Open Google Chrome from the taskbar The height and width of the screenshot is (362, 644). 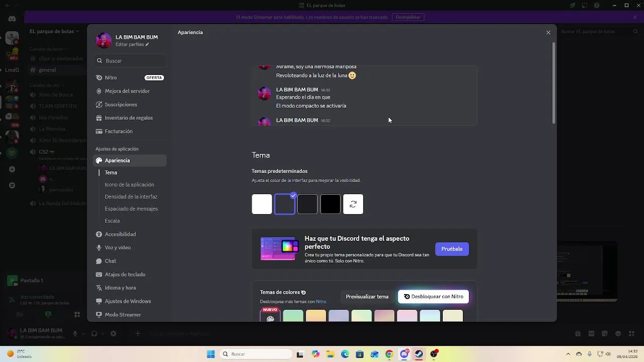click(x=389, y=354)
